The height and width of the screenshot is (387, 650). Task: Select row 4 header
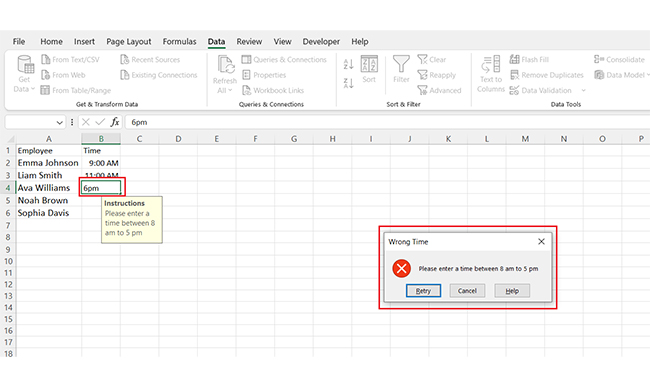click(8, 188)
